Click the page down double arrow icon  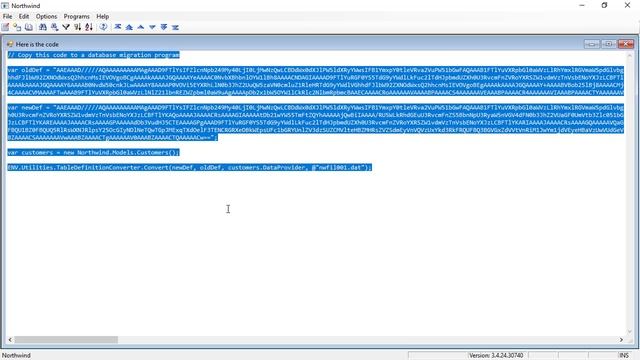tap(164, 27)
